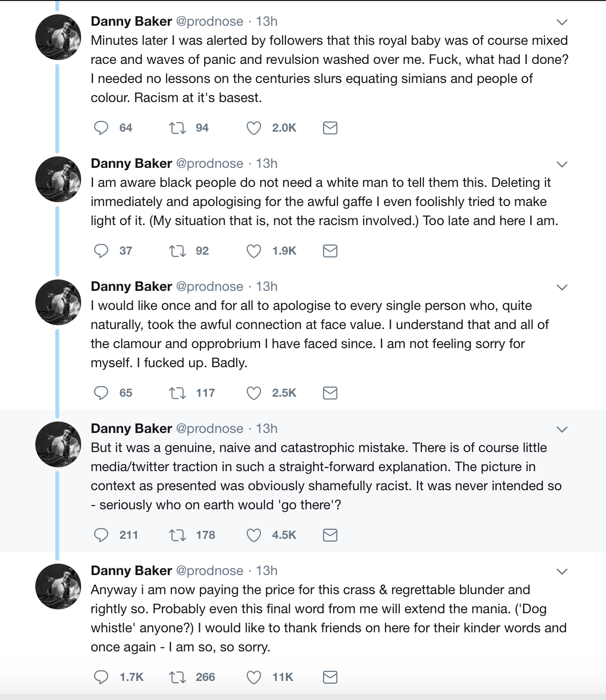Click the @prodnose handle on the last tweet
Viewport: 606px width, 700px height.
click(209, 571)
